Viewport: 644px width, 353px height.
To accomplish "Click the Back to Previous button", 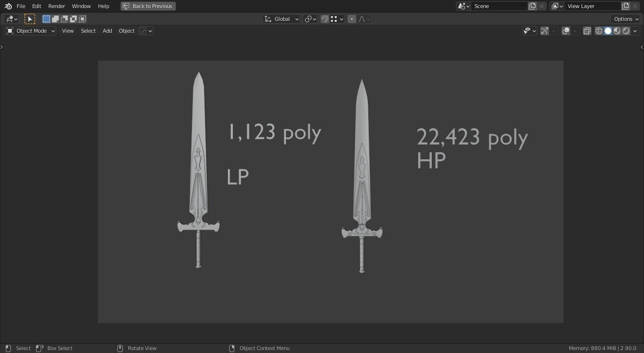I will pos(148,6).
